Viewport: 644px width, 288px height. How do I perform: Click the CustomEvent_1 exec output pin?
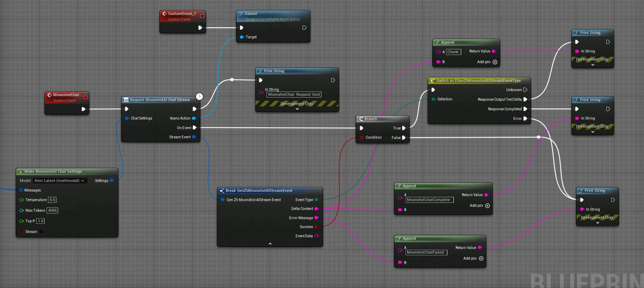(x=200, y=28)
